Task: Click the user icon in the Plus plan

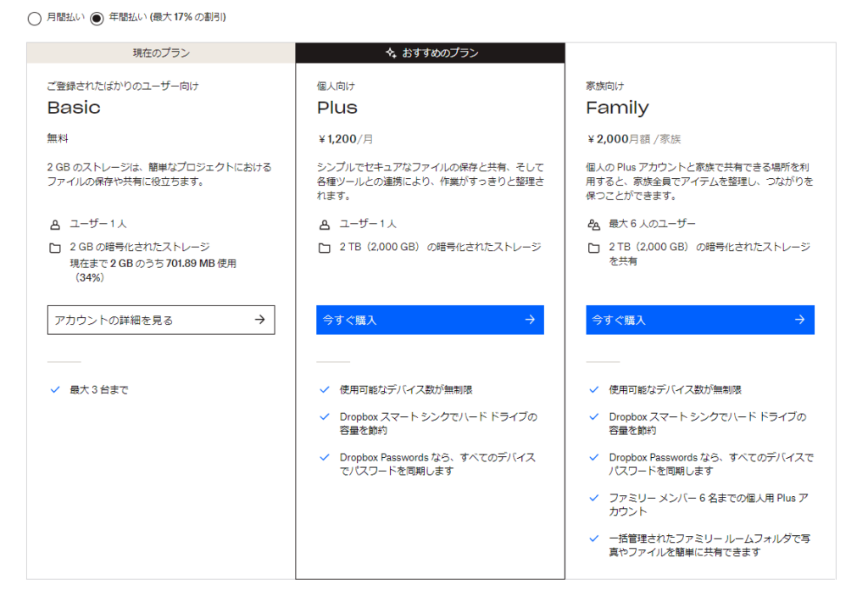Action: pos(325,225)
